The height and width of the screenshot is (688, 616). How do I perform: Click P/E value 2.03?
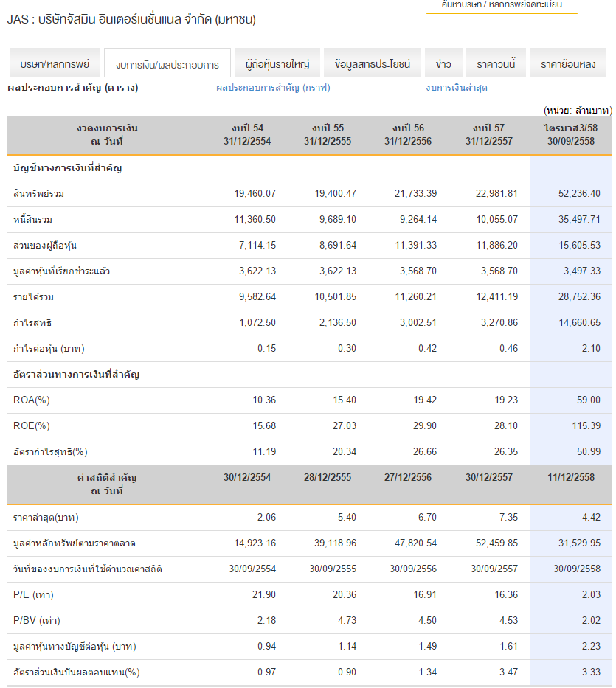591,595
